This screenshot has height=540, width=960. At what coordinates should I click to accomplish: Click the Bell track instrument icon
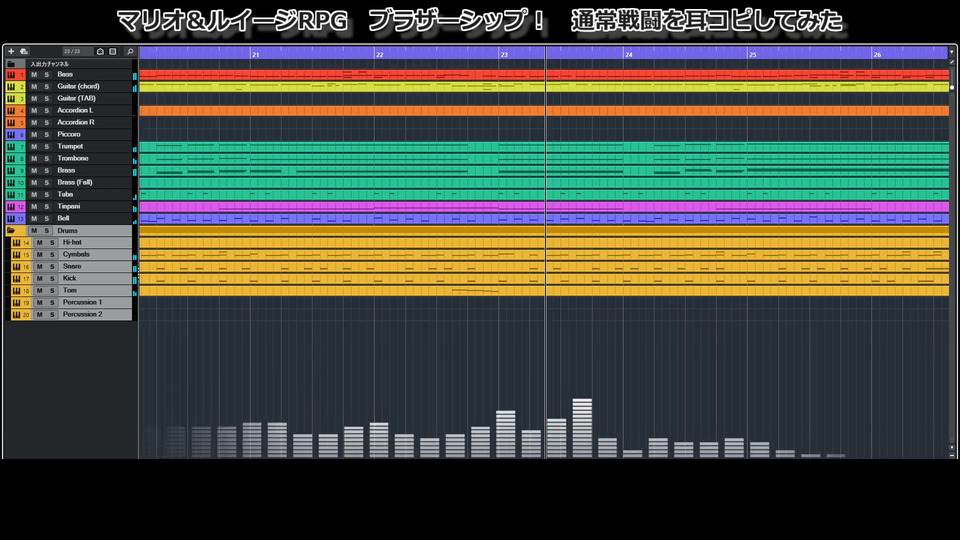point(11,219)
